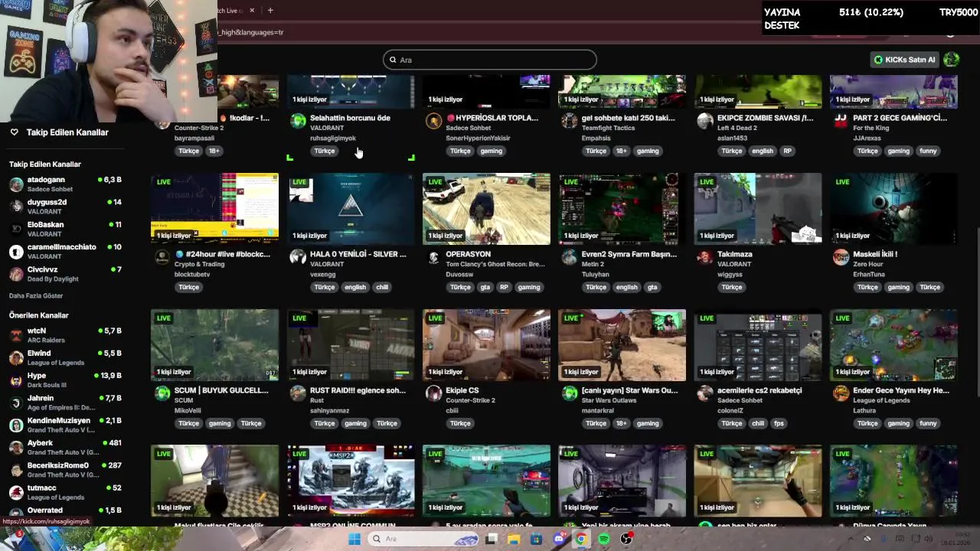Open EloBaskan followed channel
Screen dimensions: 980x551
coord(65,229)
